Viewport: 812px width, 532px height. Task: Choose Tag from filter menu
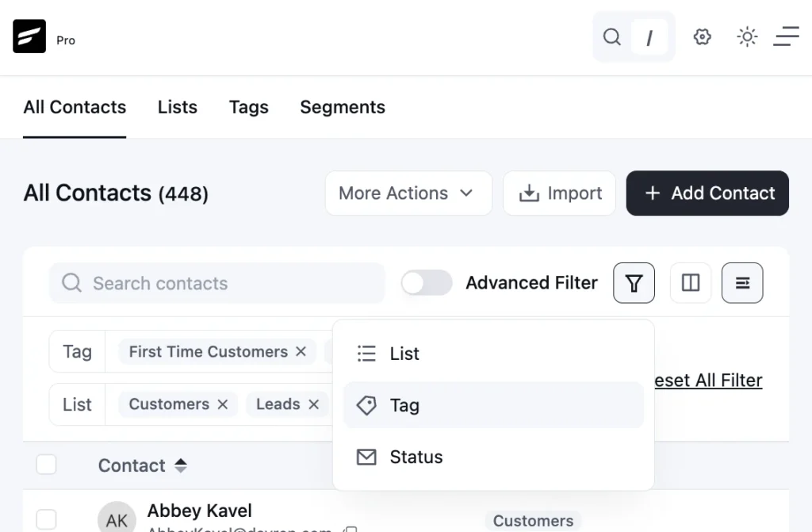[493, 405]
